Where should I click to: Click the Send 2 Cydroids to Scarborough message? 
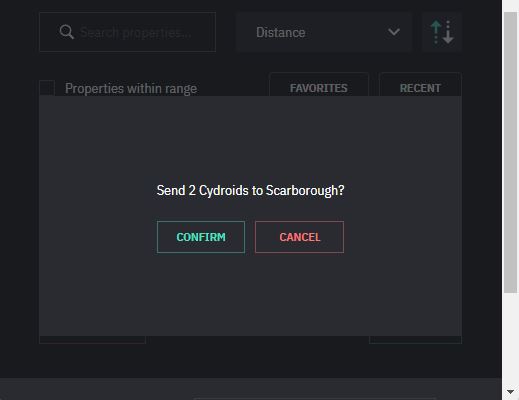coord(250,191)
